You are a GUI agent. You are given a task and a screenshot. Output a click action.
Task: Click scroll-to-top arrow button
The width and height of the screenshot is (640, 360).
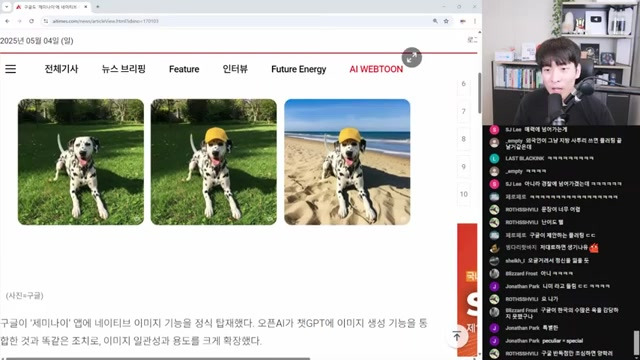[x=457, y=336]
